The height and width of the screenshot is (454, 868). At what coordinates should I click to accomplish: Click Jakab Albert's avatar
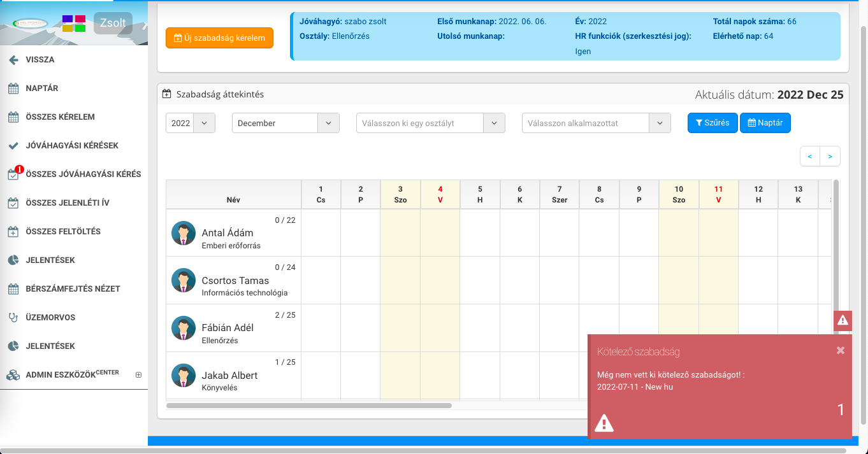pyautogui.click(x=184, y=376)
